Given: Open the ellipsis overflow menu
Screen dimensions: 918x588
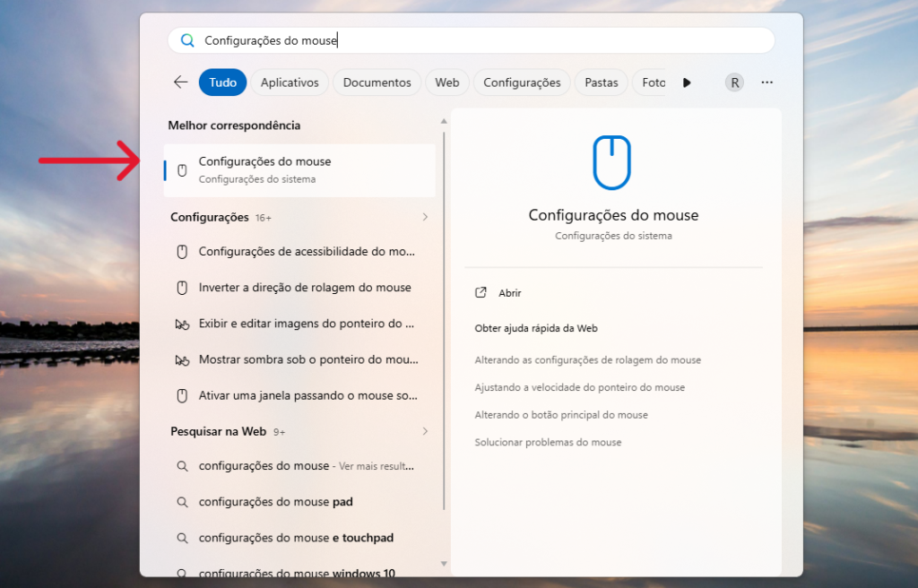Looking at the screenshot, I should [766, 82].
